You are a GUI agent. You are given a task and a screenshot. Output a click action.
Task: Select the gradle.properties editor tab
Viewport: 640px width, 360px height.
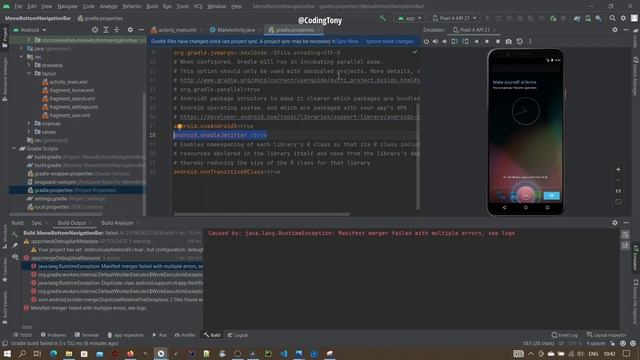[x=294, y=30]
